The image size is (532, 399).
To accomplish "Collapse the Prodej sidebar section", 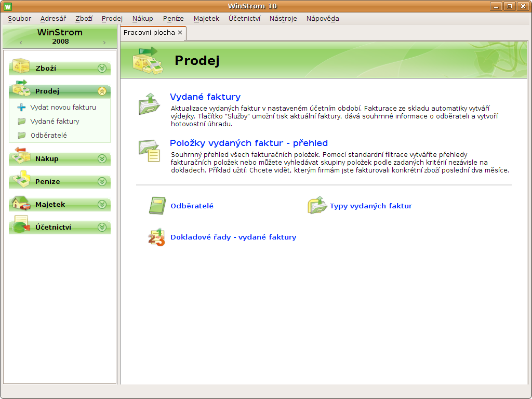I will tap(102, 91).
